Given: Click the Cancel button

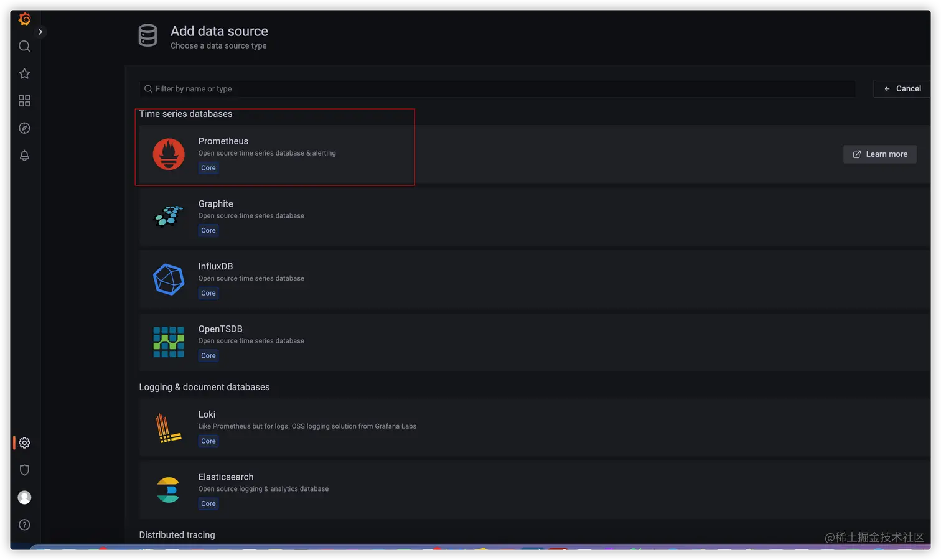Looking at the screenshot, I should point(902,89).
